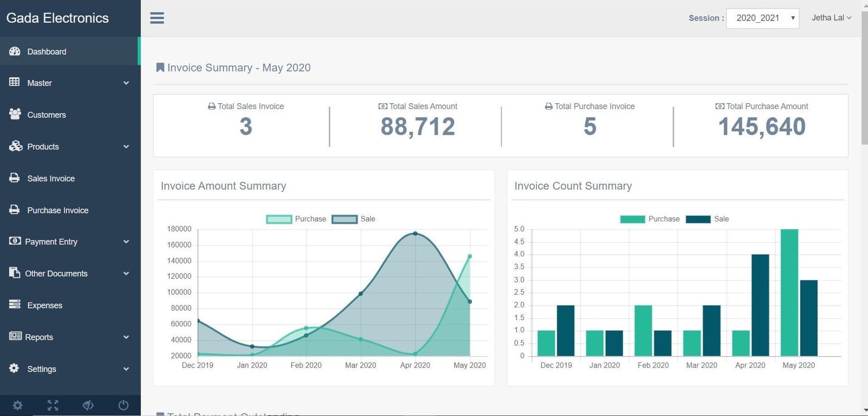Click the Invoice Amount Summary heading
This screenshot has height=416, width=868.
click(224, 186)
